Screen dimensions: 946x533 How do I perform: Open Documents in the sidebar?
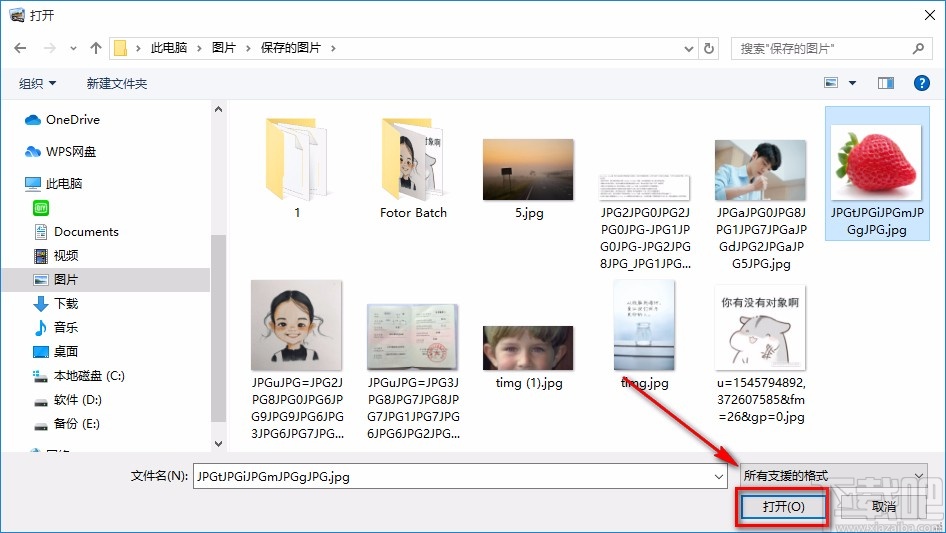pyautogui.click(x=76, y=232)
